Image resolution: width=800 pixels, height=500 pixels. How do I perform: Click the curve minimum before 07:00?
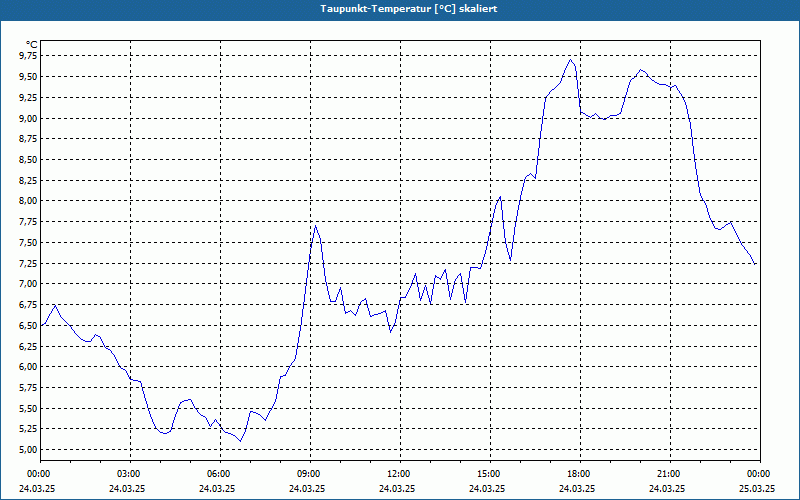[240, 441]
